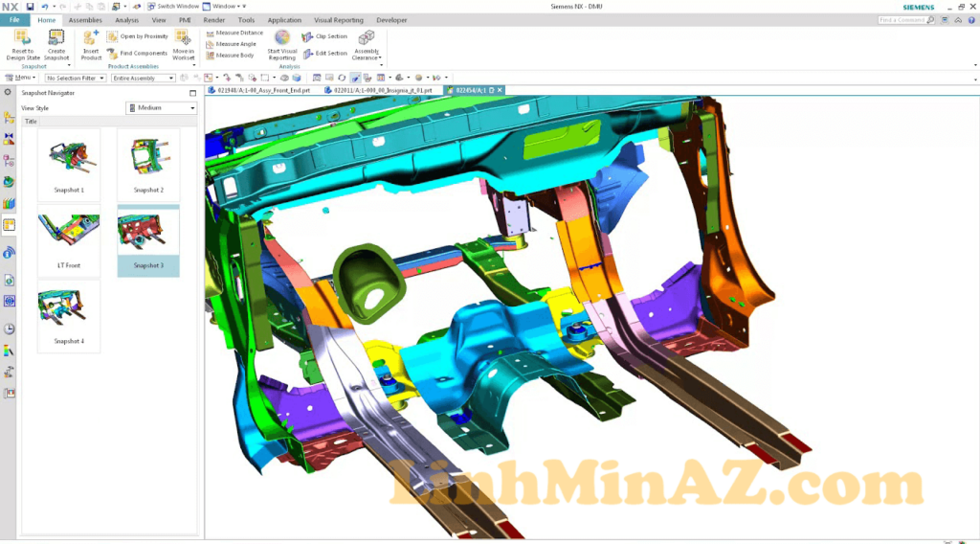Image resolution: width=980 pixels, height=544 pixels.
Task: Select Measure Distance tool
Action: (234, 33)
